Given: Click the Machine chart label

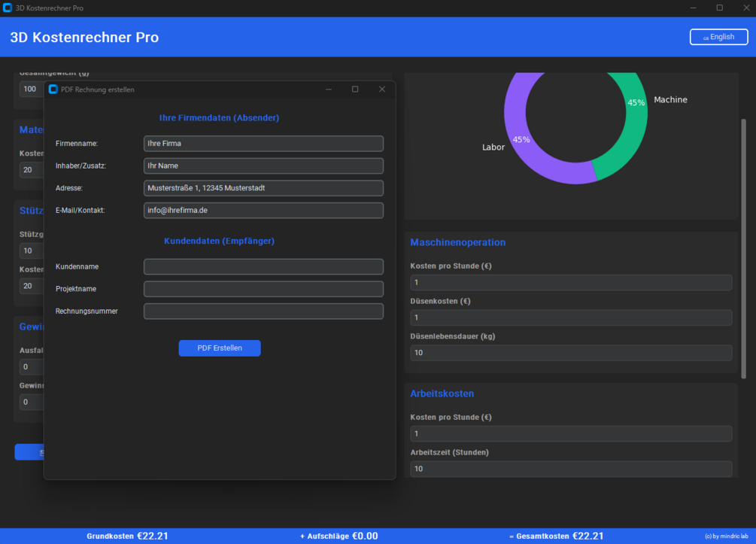Looking at the screenshot, I should coord(670,99).
